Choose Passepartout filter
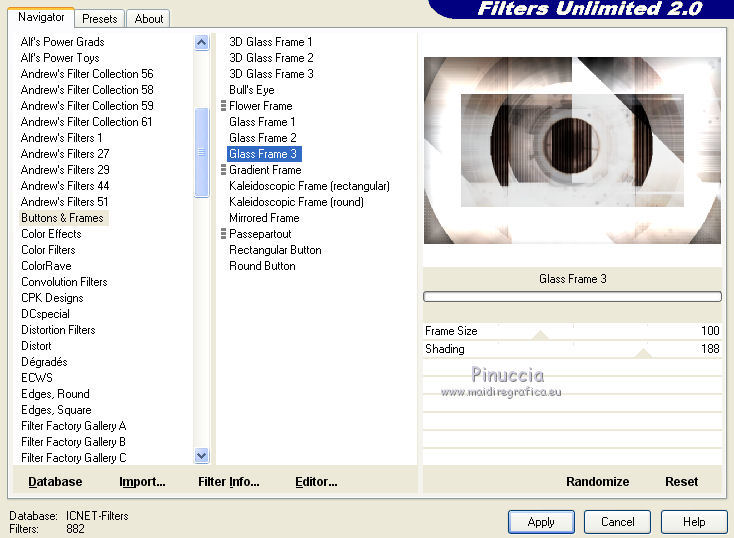The width and height of the screenshot is (734, 538). (x=260, y=234)
